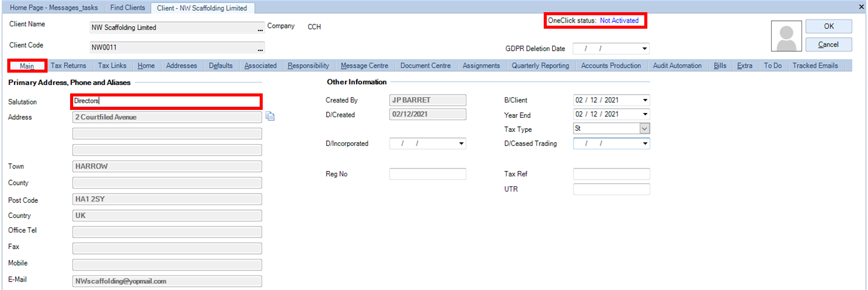Expand the B/Client date dropdown
This screenshot has height=290, width=868.
pos(645,100)
